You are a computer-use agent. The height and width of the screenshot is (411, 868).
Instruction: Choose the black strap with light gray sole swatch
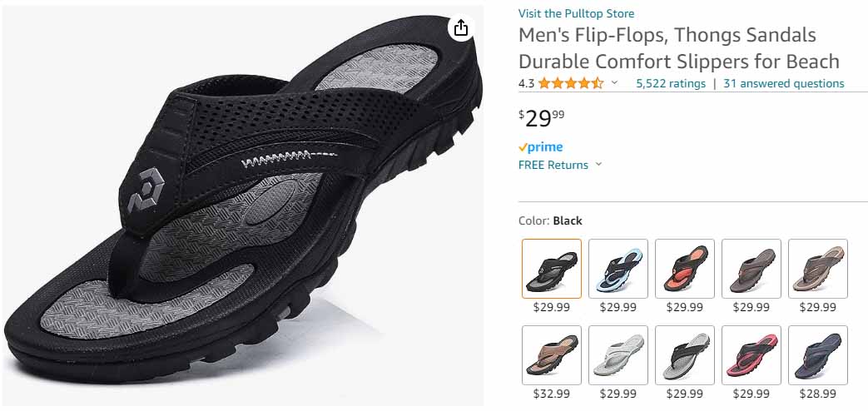click(x=685, y=355)
